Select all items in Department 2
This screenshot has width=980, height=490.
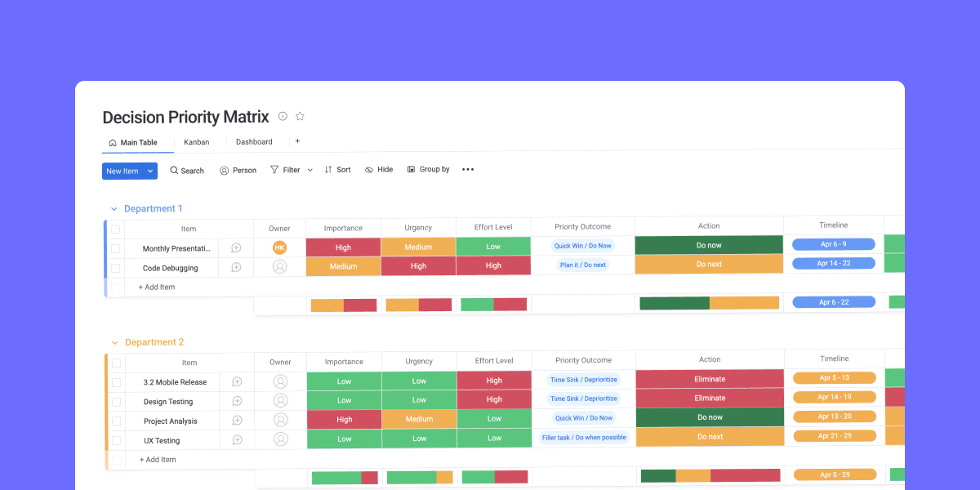(116, 363)
